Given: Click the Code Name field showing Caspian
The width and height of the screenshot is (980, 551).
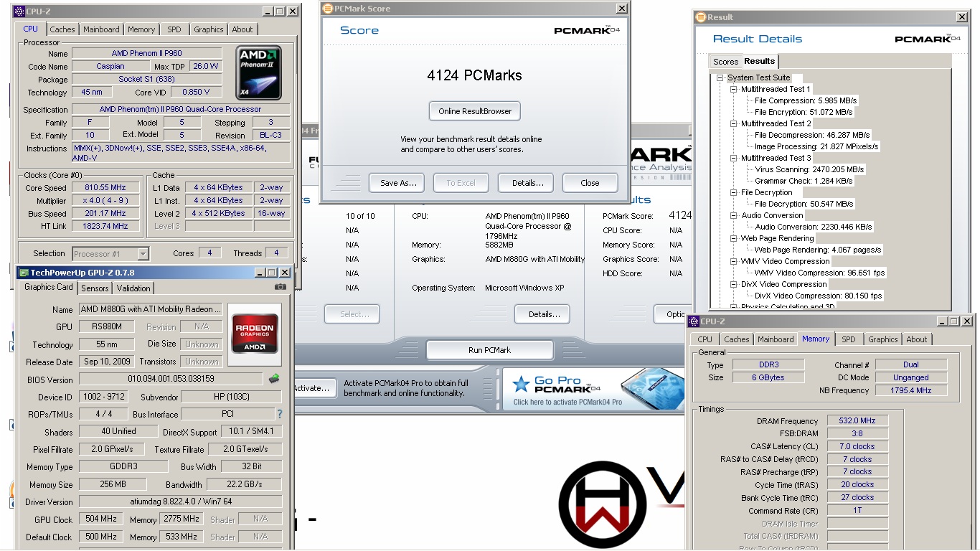Looking at the screenshot, I should (110, 66).
